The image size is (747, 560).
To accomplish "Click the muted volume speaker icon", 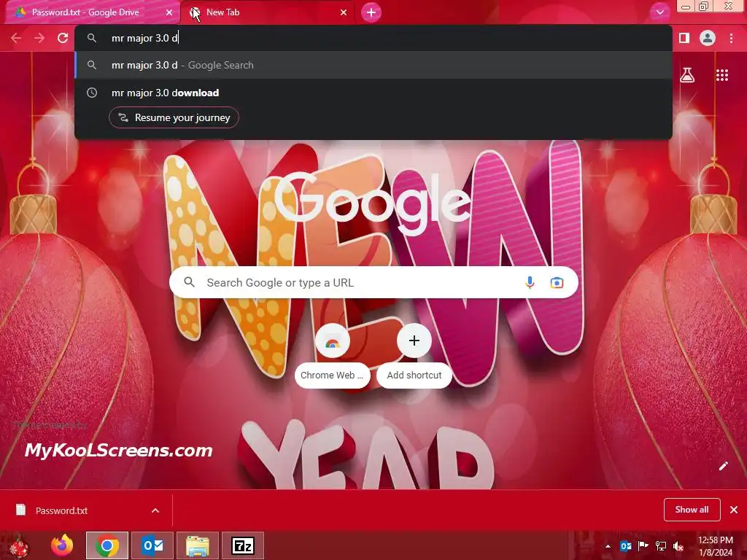I will click(678, 546).
